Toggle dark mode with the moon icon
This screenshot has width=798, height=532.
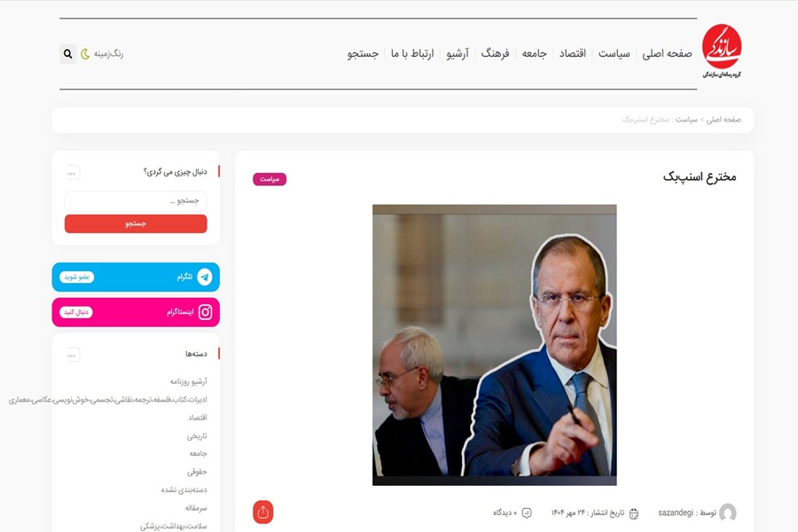coord(85,53)
